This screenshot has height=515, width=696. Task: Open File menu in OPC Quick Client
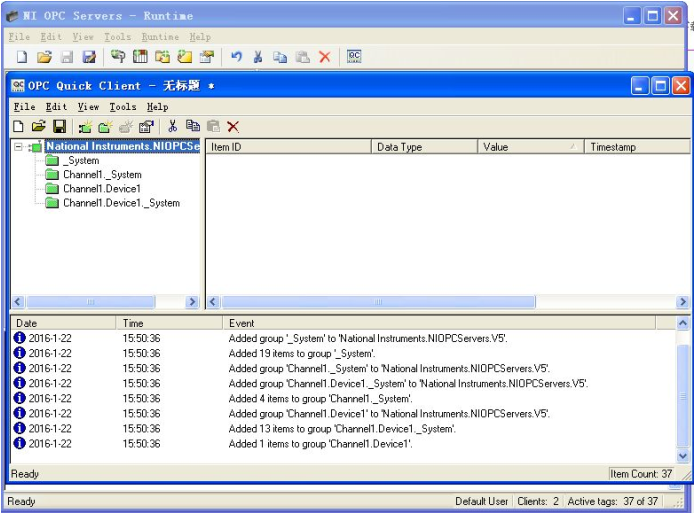pyautogui.click(x=24, y=107)
